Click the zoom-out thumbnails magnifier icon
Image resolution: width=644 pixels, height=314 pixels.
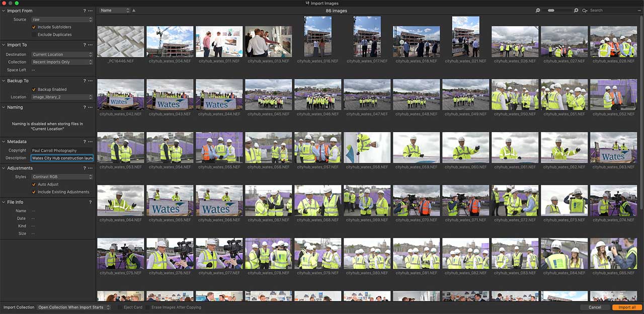tap(538, 11)
